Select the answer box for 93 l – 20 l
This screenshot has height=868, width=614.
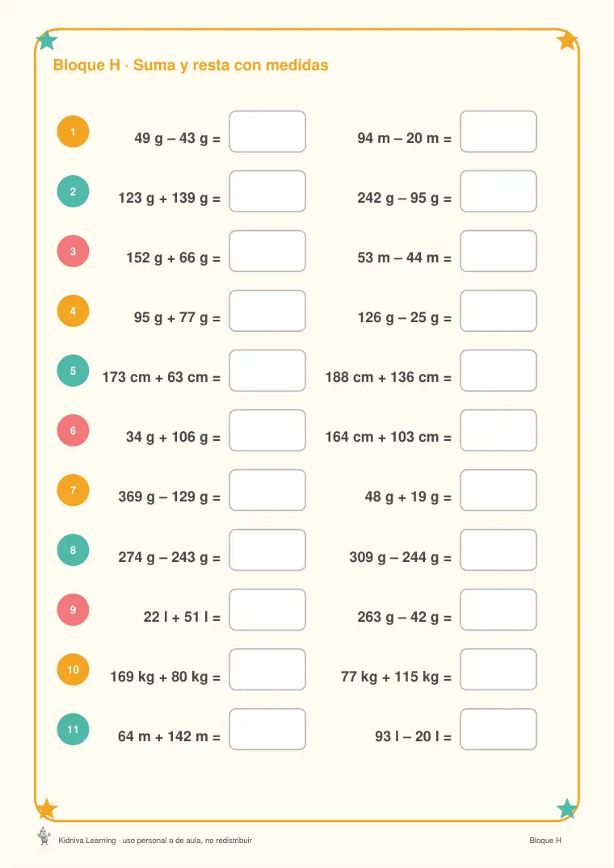498,730
